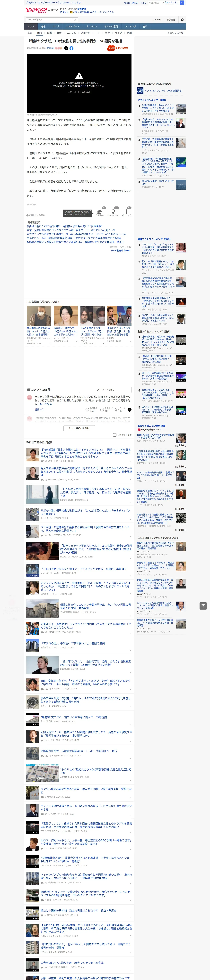Viewport: 210px width, 980px height.
Task: Click the search magnifier next to keyword field
Action: point(75,19)
